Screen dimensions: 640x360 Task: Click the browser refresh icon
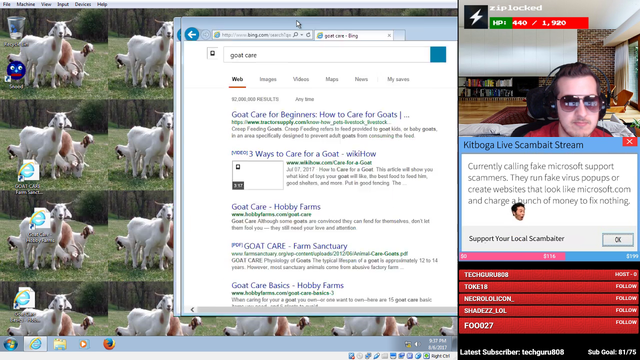tap(309, 35)
